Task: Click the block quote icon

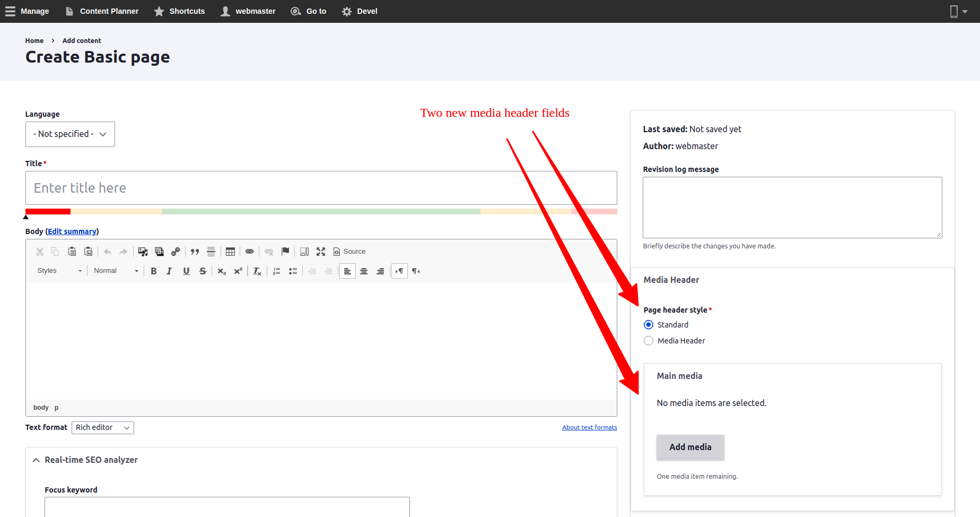Action: pos(195,252)
